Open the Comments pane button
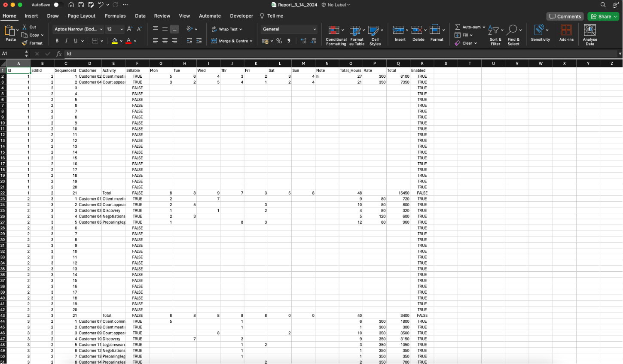This screenshot has width=623, height=364. coord(565,16)
